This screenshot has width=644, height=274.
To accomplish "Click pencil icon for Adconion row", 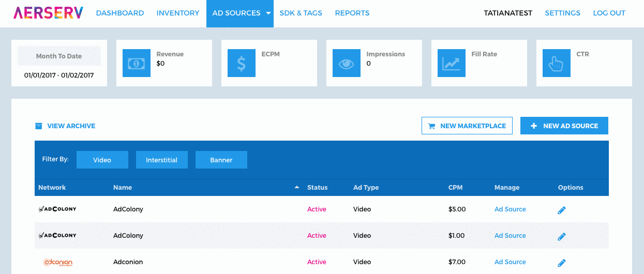I will tap(562, 263).
